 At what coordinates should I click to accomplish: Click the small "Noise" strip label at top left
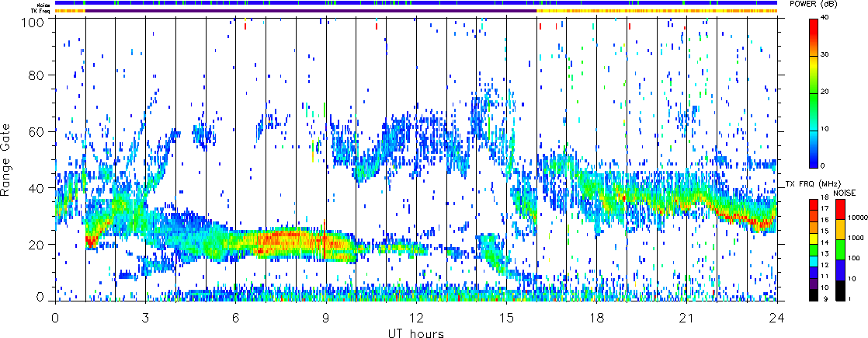click(45, 3)
